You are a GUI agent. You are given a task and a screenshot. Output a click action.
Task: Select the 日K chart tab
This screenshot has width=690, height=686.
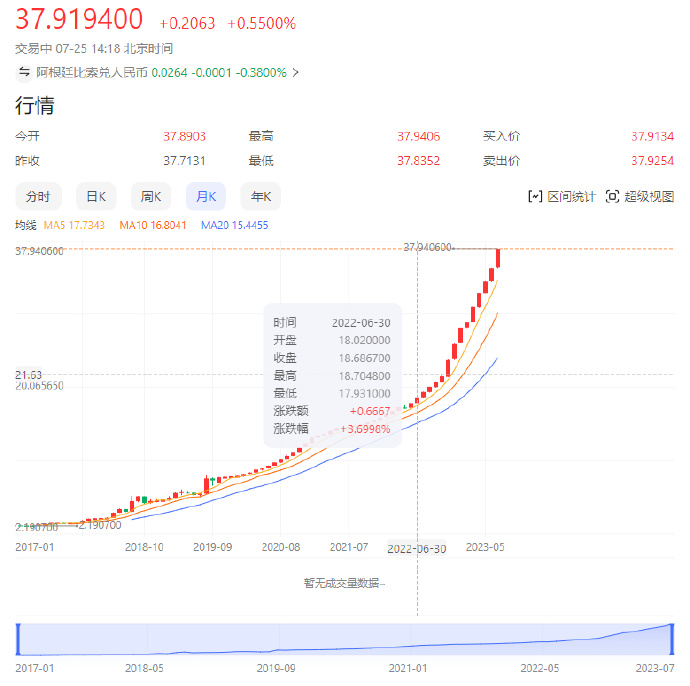pos(96,196)
